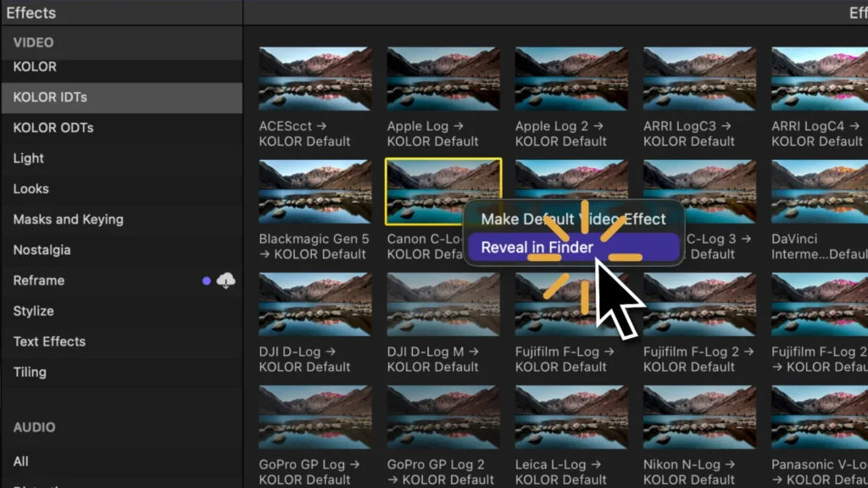This screenshot has width=868, height=488.
Task: Choose Reveal in Finder menu item
Action: (574, 247)
